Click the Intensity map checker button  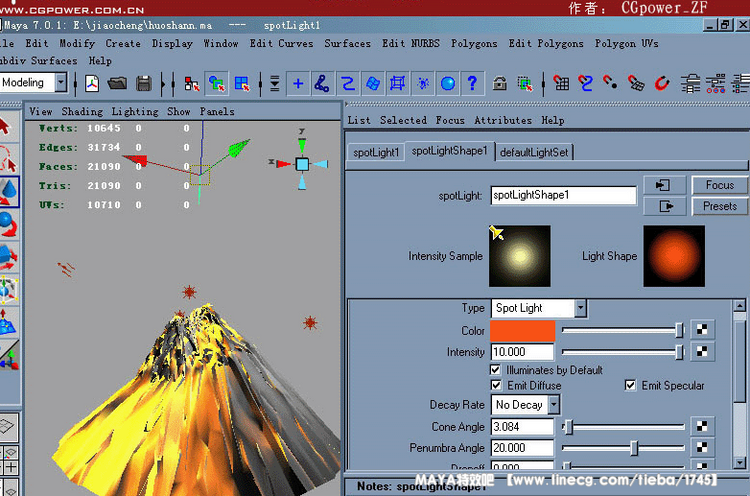coord(702,352)
